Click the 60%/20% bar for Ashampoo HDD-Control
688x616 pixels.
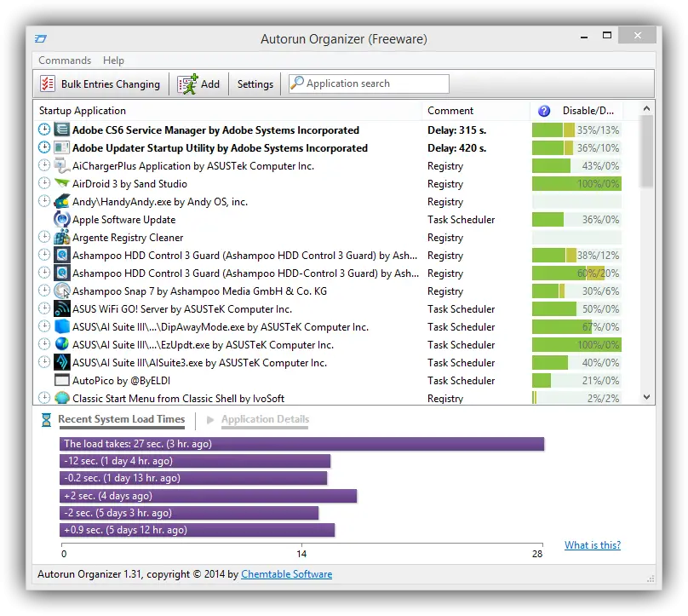point(576,273)
